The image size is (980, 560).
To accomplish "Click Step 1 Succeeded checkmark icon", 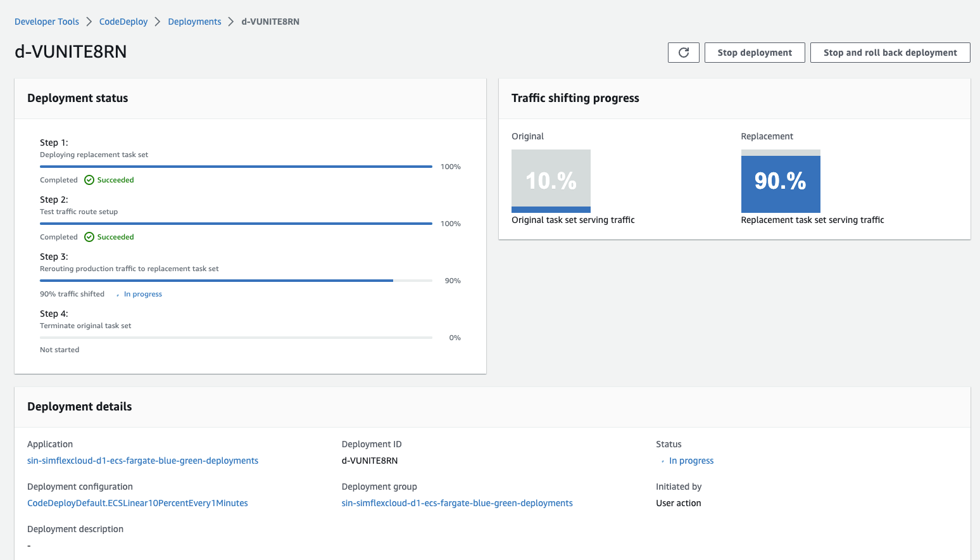I will point(89,180).
